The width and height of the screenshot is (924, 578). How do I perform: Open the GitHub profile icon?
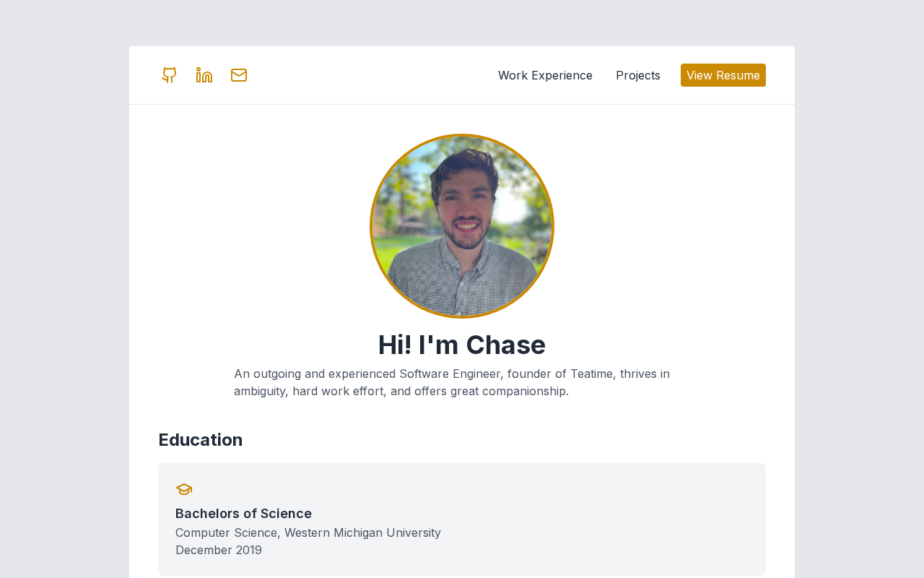pos(170,75)
